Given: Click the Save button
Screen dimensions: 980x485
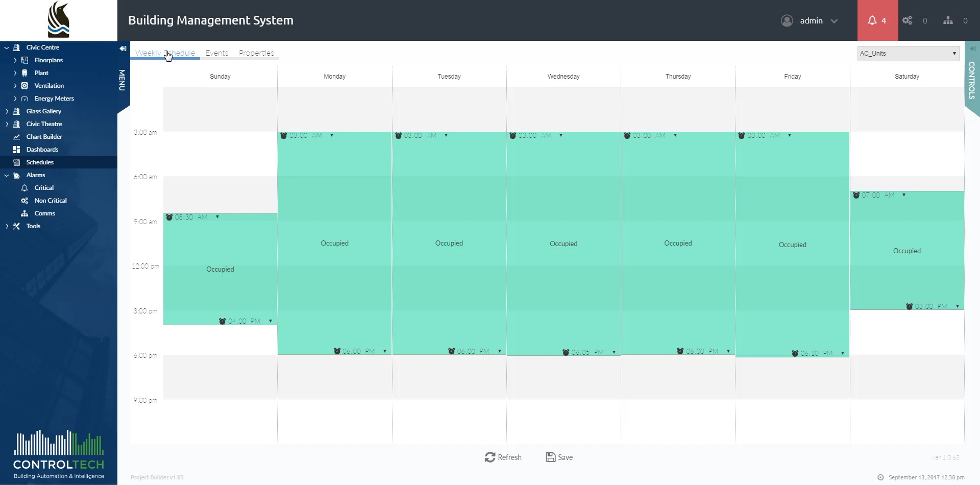Looking at the screenshot, I should click(x=559, y=457).
